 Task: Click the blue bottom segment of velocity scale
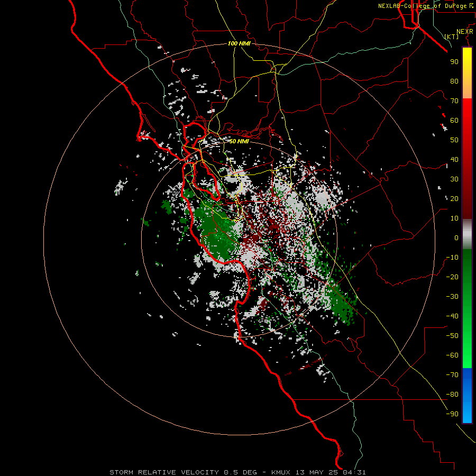[467, 396]
